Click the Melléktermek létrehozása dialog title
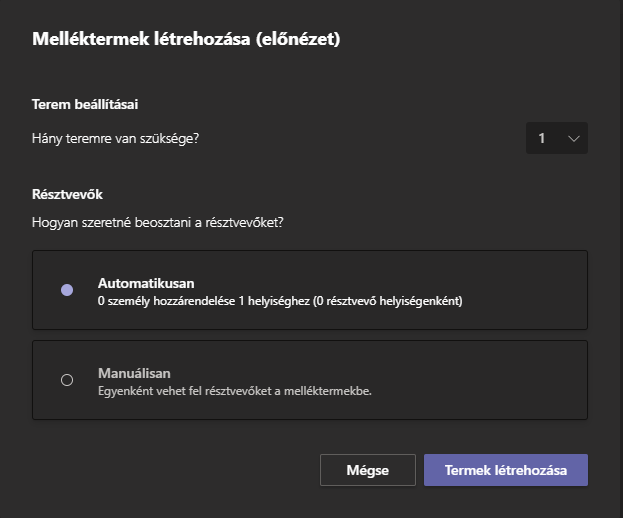 click(186, 39)
